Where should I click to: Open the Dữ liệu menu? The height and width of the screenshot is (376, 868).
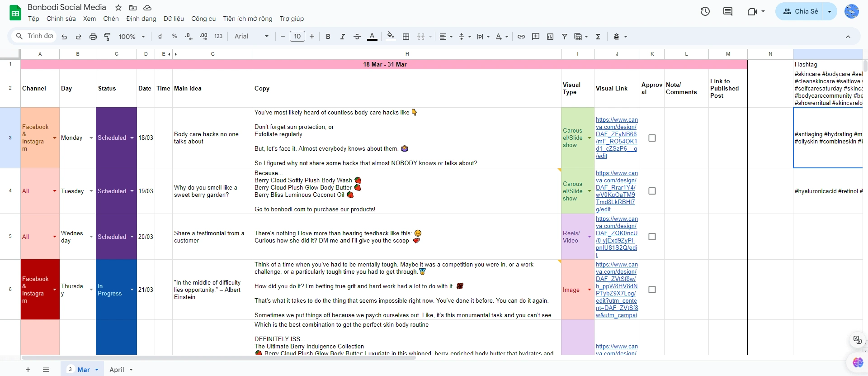pyautogui.click(x=174, y=19)
